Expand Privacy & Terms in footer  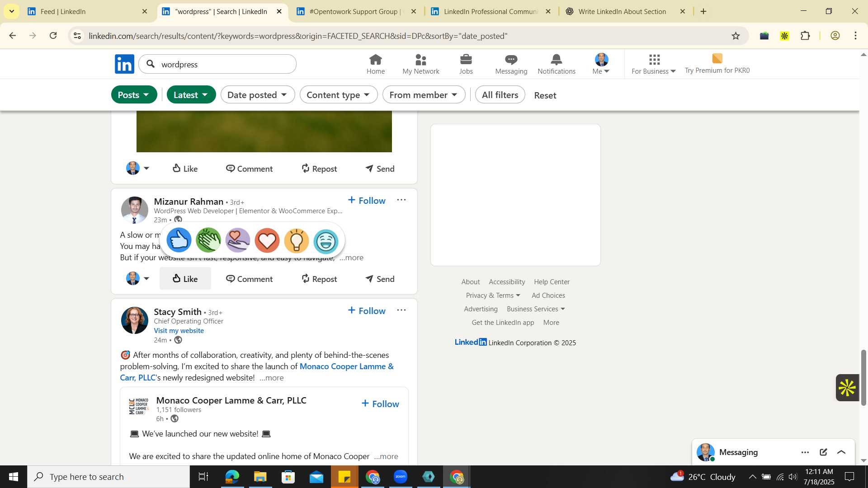[493, 296]
